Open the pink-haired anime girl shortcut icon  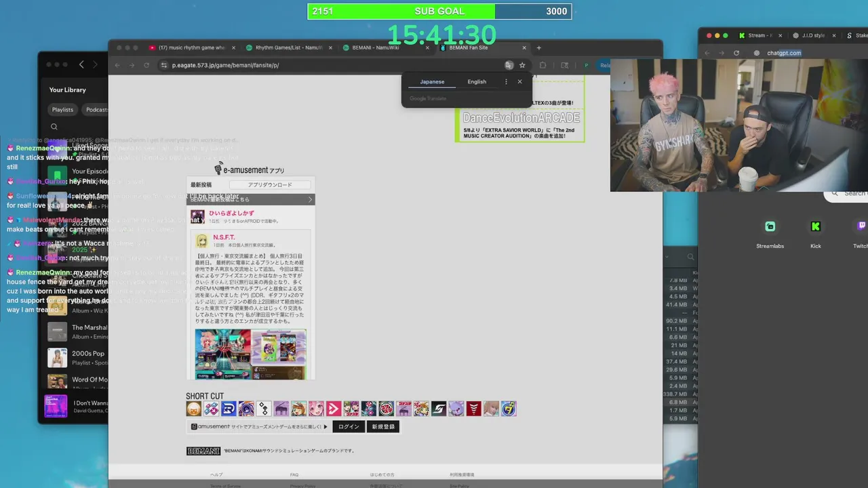coord(317,409)
